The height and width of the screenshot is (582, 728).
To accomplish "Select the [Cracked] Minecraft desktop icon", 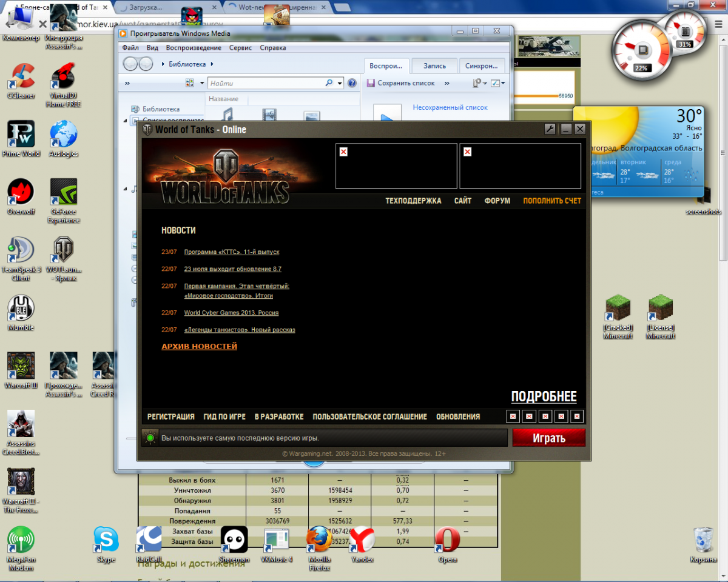I will click(x=618, y=317).
